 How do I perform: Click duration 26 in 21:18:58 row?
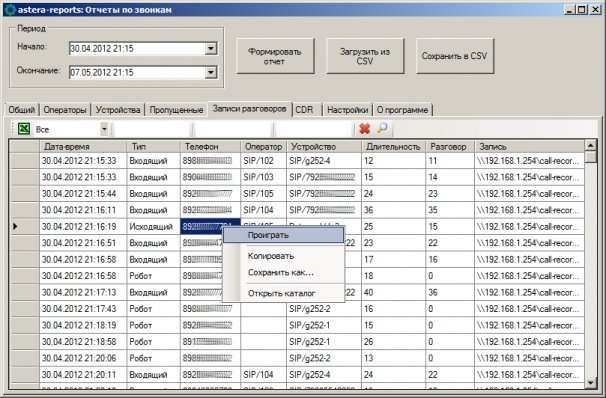pos(393,342)
